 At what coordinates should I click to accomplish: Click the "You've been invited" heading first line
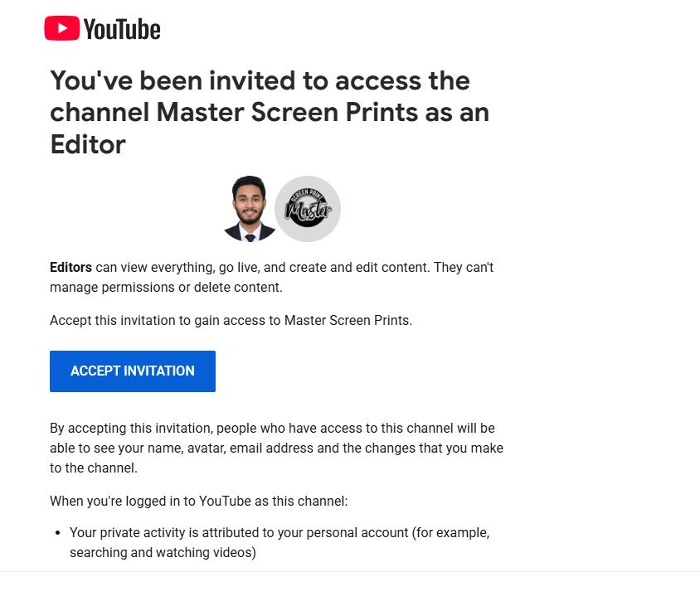(260, 80)
